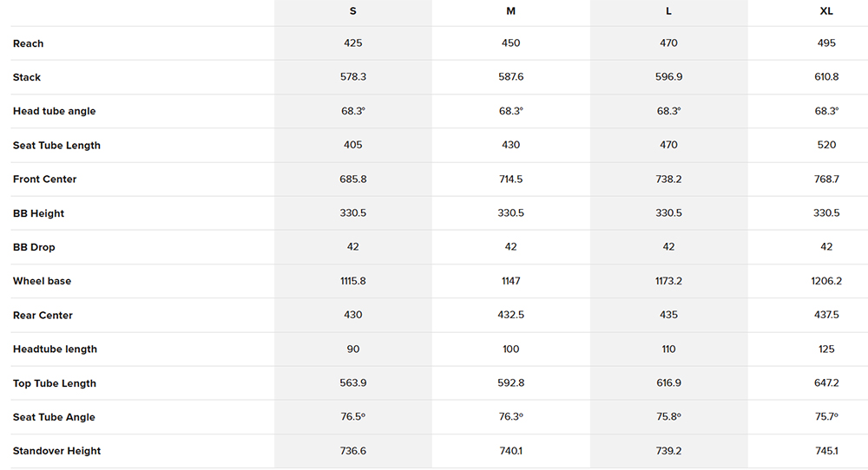
Task: Select the M size column header
Action: coord(510,10)
